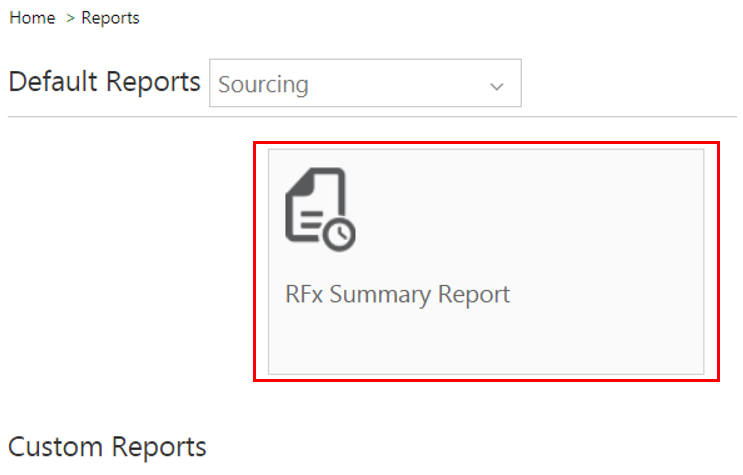743x475 pixels.
Task: Select the Reports breadcrumb item
Action: (111, 18)
